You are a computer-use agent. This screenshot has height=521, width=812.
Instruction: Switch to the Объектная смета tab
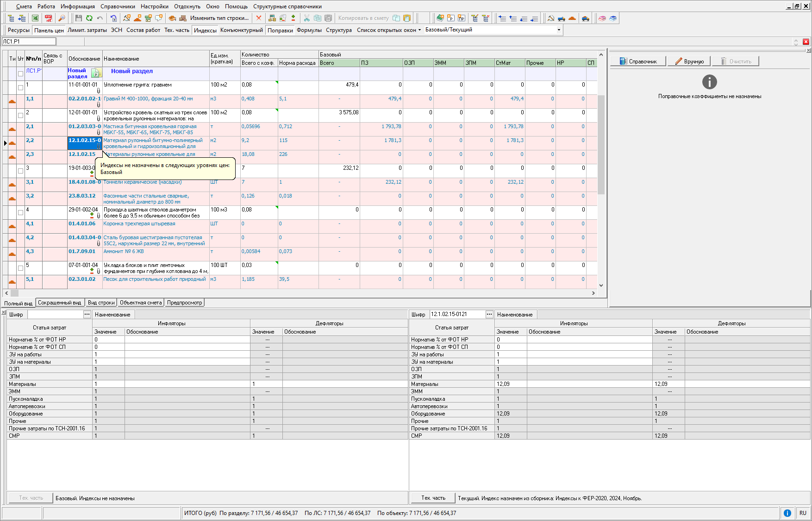click(x=141, y=303)
